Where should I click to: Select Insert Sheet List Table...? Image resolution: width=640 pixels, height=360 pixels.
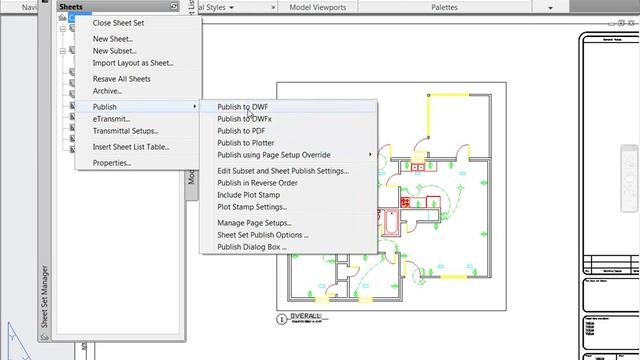[131, 147]
